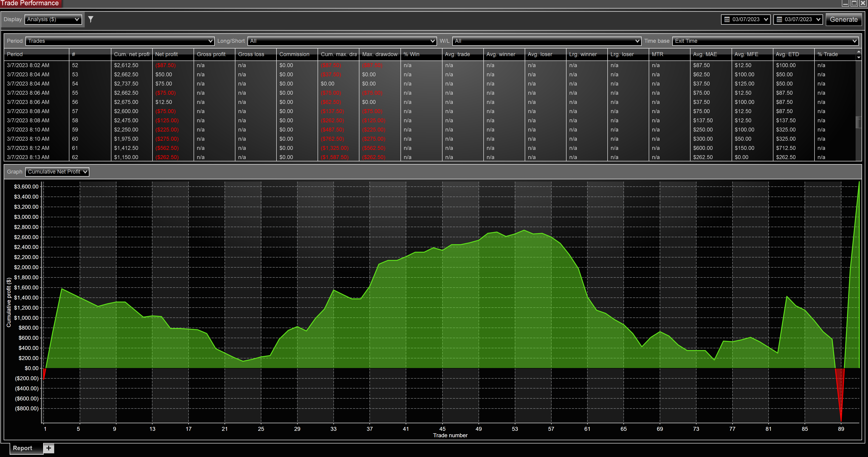Click the $600.00 Avg. MAE cell
The width and height of the screenshot is (868, 457).
711,148
